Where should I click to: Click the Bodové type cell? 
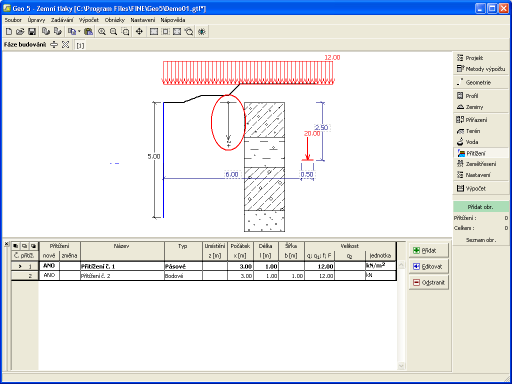pos(183,276)
